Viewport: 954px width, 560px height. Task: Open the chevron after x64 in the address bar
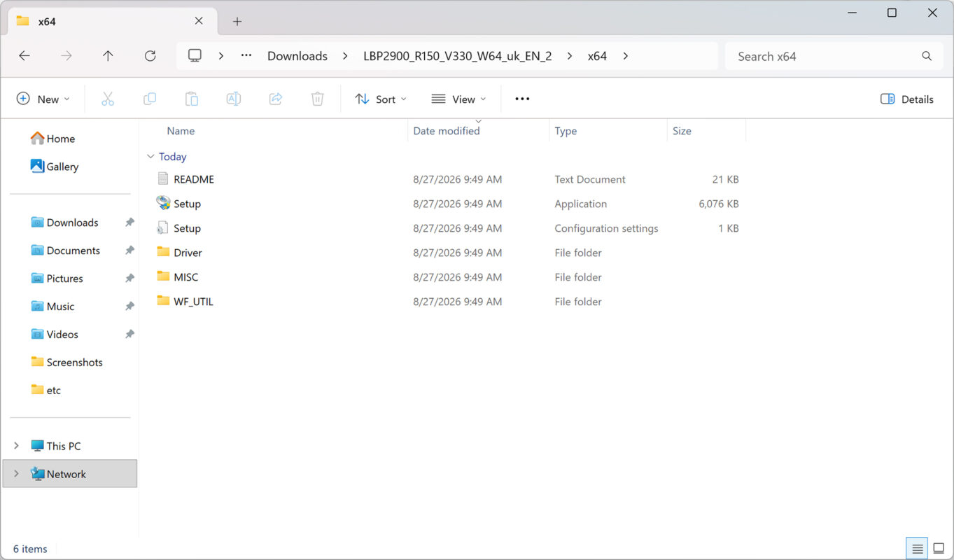[625, 56]
